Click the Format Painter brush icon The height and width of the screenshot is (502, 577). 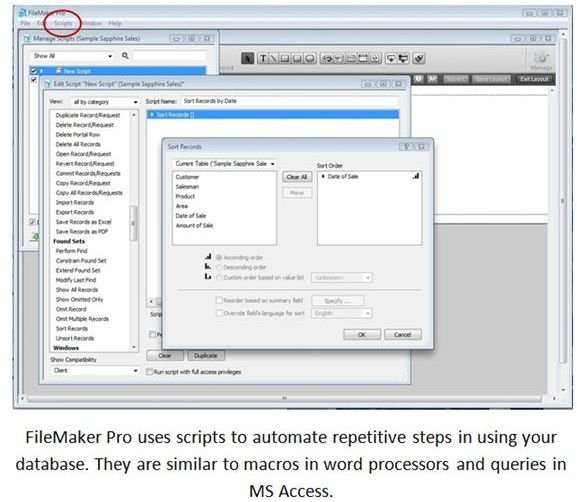419,58
